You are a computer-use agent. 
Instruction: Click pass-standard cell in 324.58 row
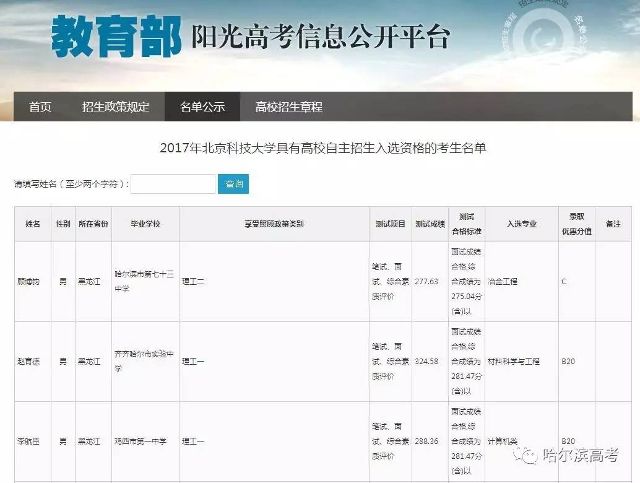pos(467,361)
